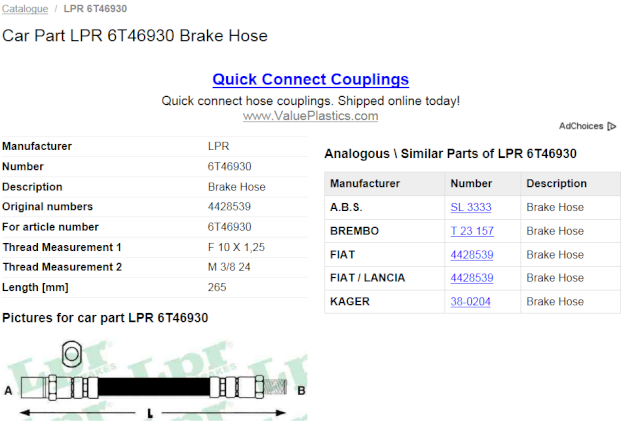The height and width of the screenshot is (435, 640).
Task: Click the AdChoices icon
Action: pos(611,126)
